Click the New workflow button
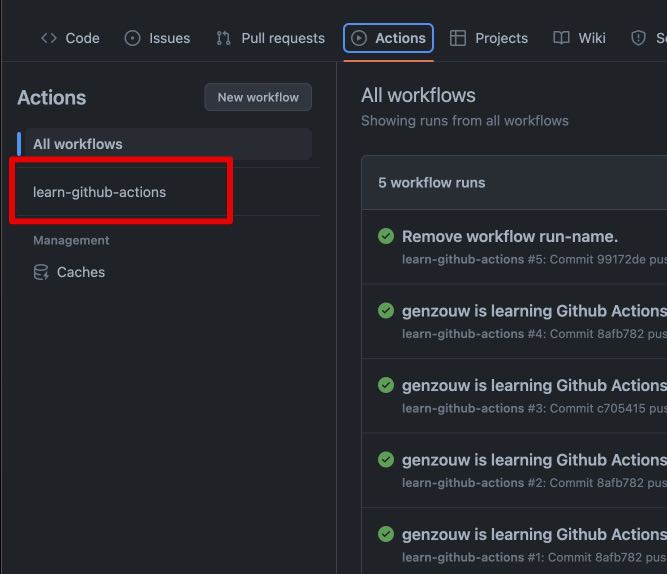The width and height of the screenshot is (667, 574). (258, 97)
